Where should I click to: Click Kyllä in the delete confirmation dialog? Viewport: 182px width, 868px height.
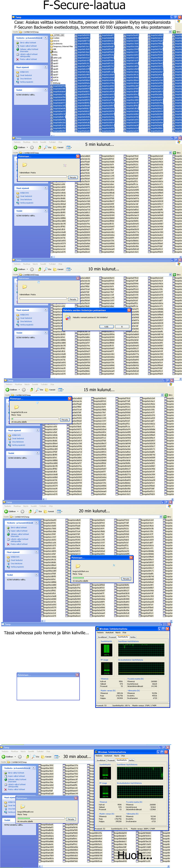(x=106, y=327)
